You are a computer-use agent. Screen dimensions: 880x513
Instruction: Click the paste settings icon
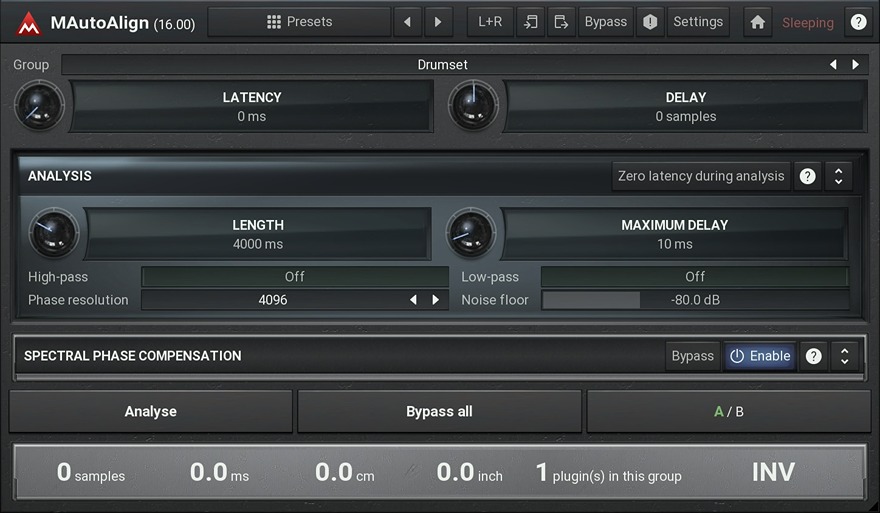(x=561, y=22)
